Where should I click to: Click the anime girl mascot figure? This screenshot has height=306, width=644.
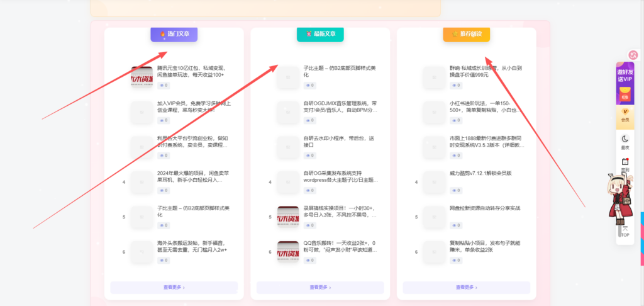point(620,198)
